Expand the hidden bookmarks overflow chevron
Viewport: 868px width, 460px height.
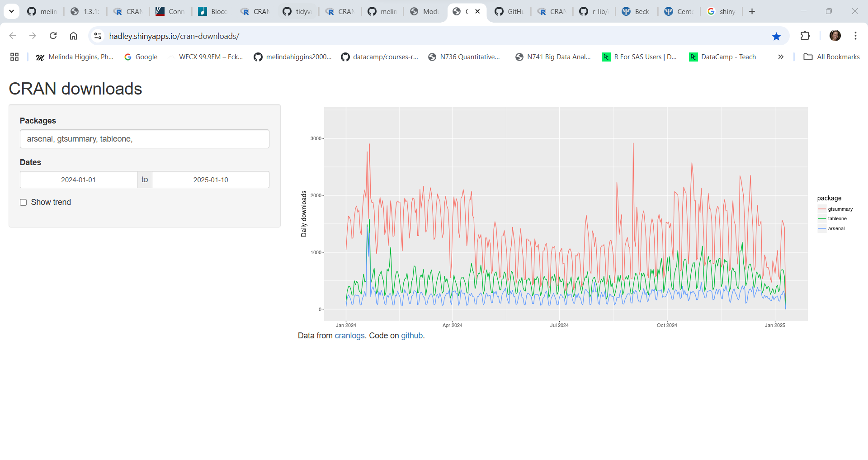tap(781, 57)
